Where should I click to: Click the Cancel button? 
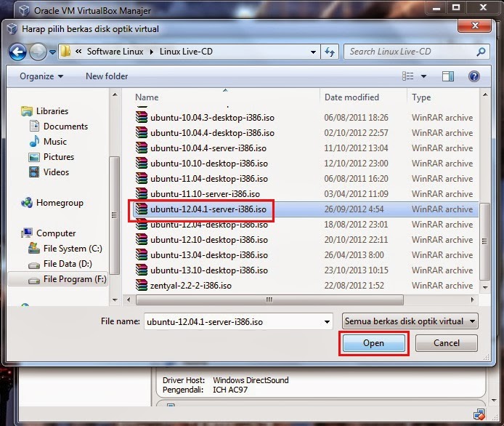[447, 343]
